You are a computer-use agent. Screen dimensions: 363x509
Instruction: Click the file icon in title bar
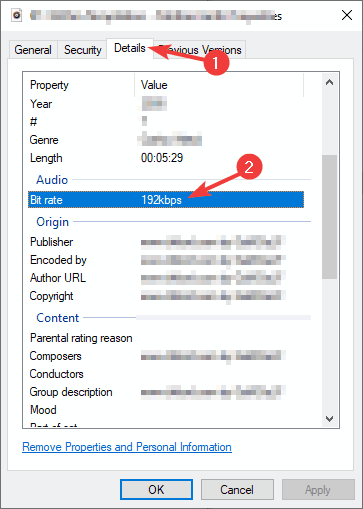click(17, 15)
